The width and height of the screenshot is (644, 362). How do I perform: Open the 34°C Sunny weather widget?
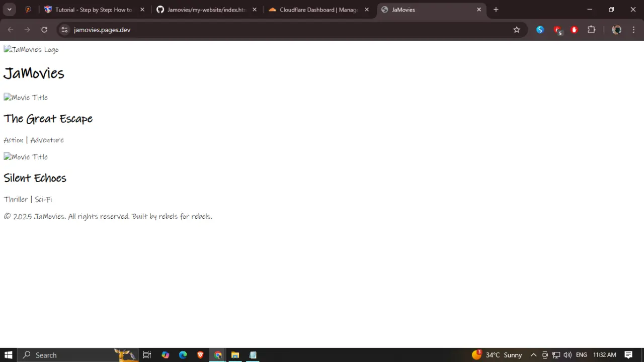click(497, 355)
